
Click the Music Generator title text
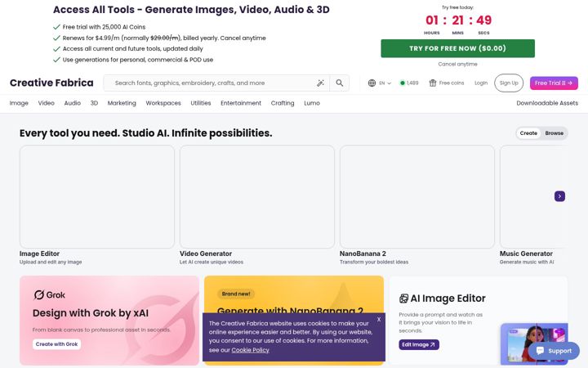[x=526, y=254]
